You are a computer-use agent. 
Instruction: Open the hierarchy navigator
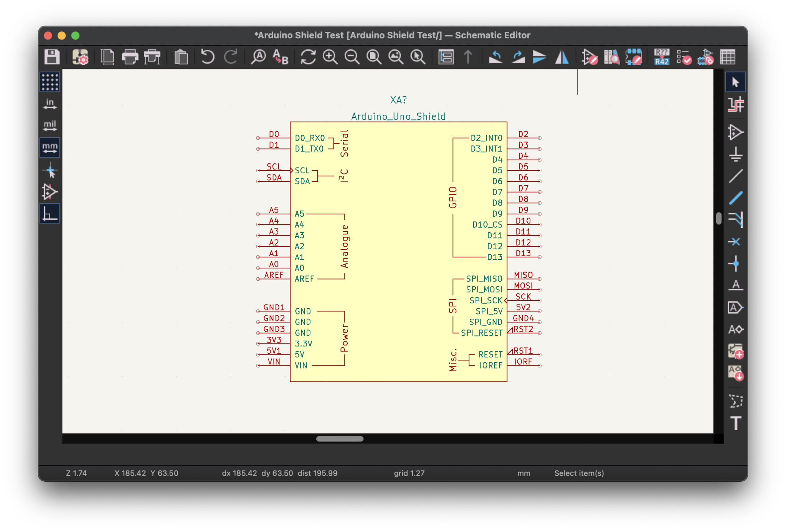tap(446, 57)
